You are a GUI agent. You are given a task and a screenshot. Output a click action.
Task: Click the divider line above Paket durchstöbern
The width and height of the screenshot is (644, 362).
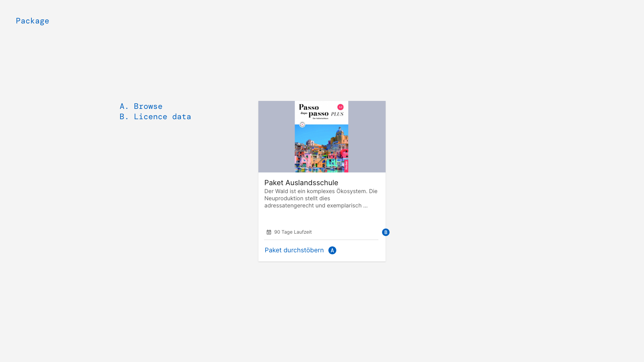pos(321,240)
